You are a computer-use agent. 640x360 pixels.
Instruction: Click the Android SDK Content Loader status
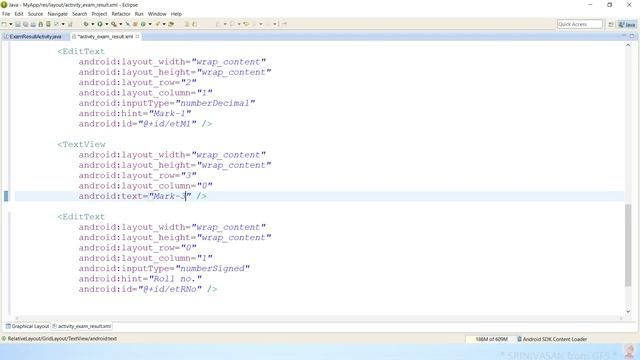pyautogui.click(x=552, y=339)
